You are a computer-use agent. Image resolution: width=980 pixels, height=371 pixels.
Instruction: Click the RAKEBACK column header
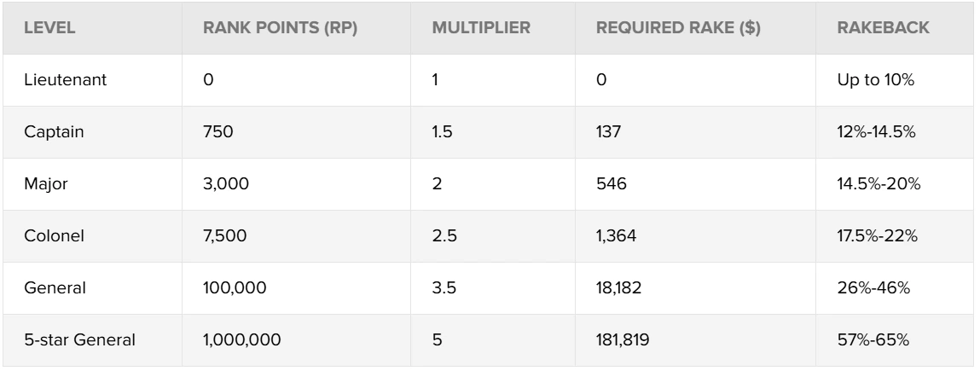(x=884, y=28)
